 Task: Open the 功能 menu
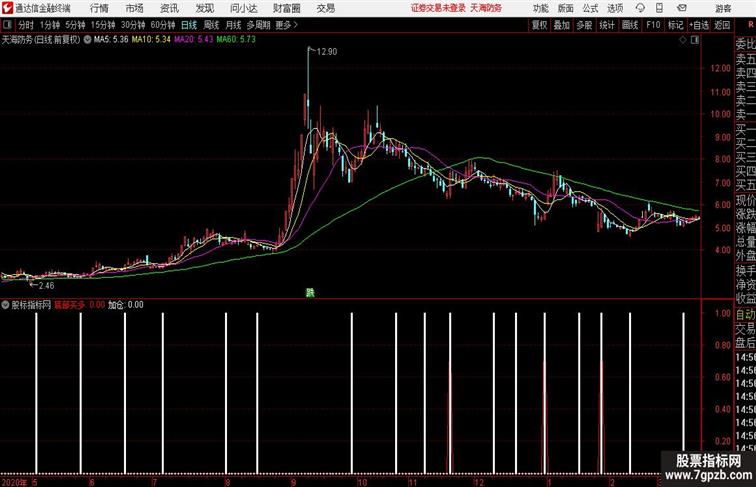pos(540,8)
